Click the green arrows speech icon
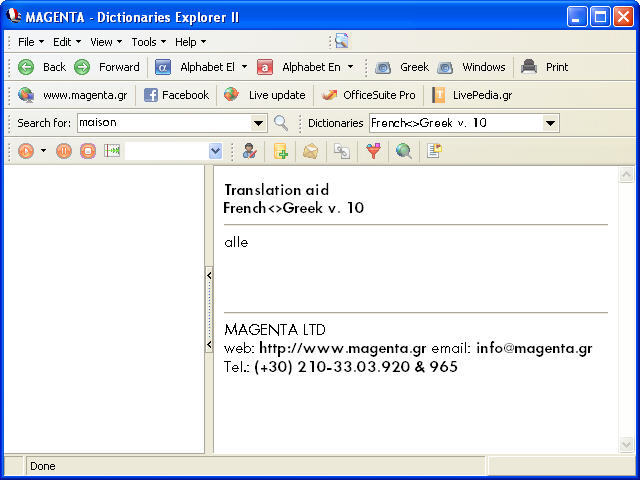Screen dimensions: 640x480 [112, 151]
